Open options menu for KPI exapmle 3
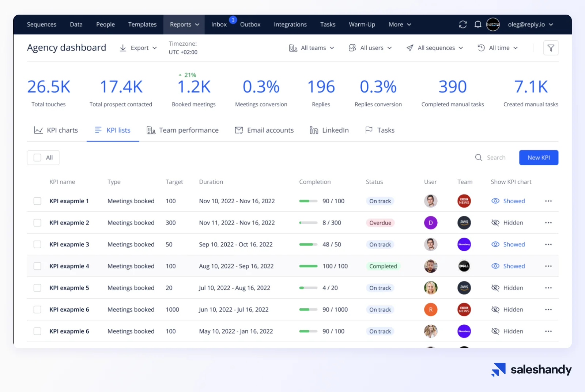 click(x=548, y=244)
